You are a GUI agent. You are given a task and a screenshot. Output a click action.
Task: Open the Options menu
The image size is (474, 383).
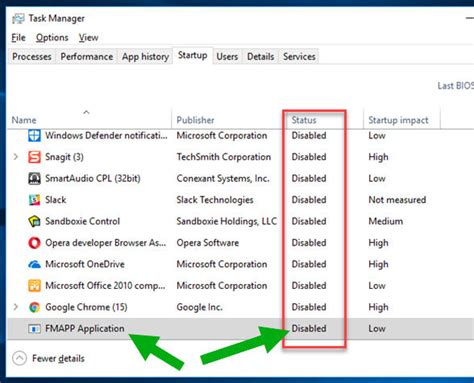point(52,38)
